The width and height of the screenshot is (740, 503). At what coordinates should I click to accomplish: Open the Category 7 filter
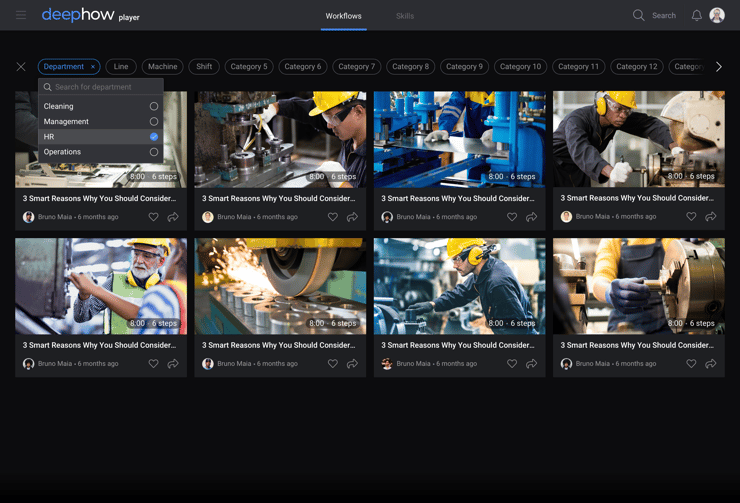click(356, 67)
